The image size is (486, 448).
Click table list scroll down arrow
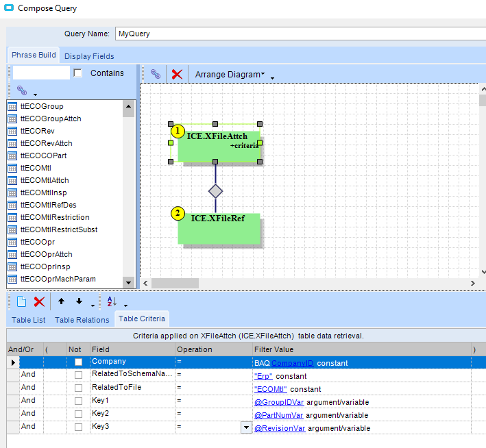click(x=128, y=282)
